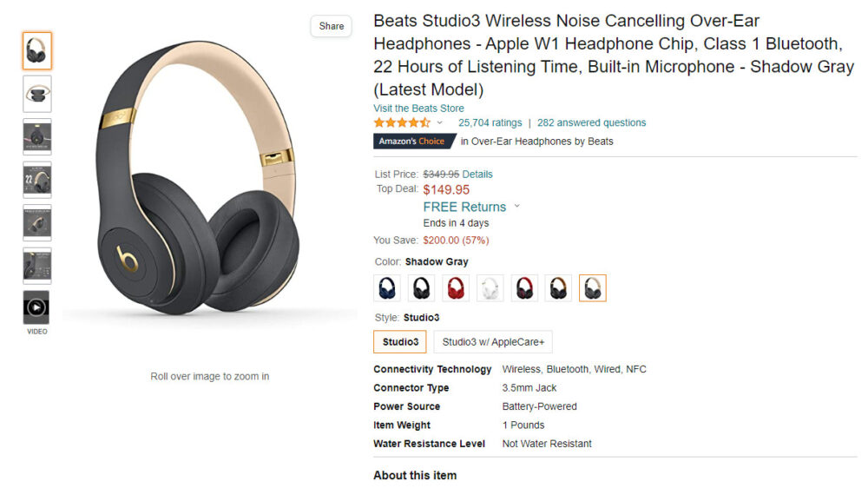This screenshot has width=868, height=488.
Task: Expand the star rating breakdown arrow
Action: click(x=440, y=123)
